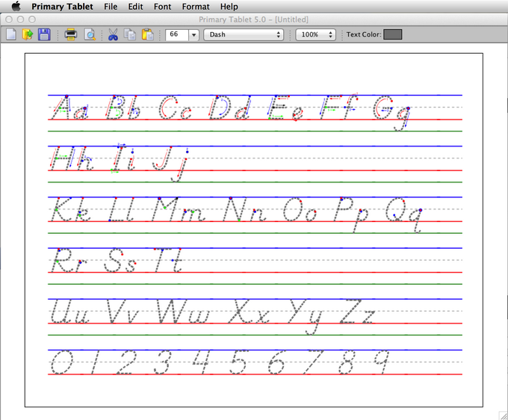Screen dimensions: 508x420
Task: Click the Text Color swatch
Action: [392, 34]
